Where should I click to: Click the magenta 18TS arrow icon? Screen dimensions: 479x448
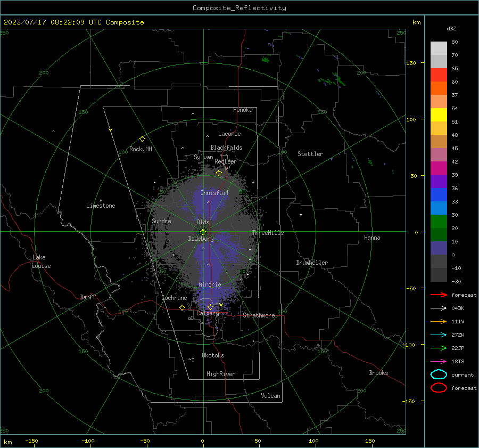[x=439, y=362]
